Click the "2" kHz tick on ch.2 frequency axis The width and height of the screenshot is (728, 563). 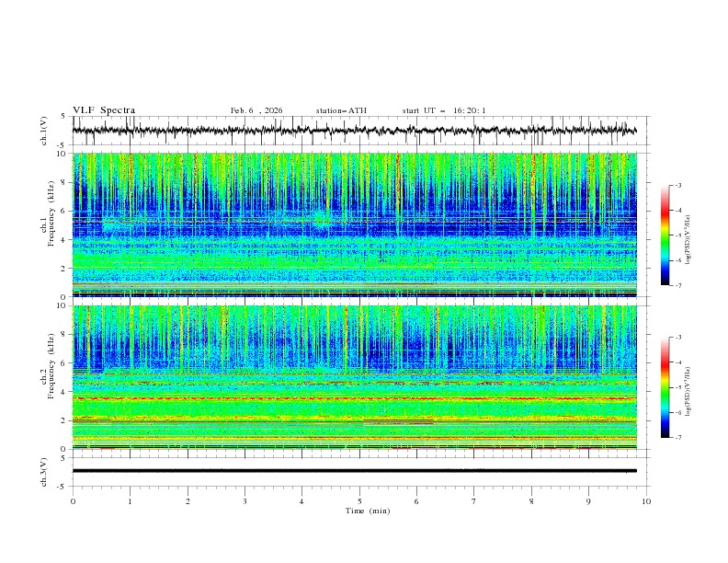pos(65,420)
